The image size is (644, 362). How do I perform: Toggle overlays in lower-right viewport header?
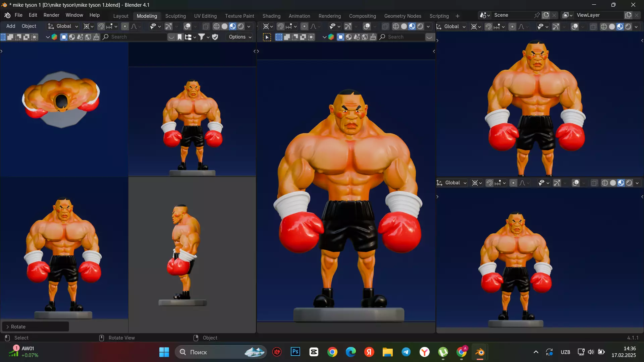pyautogui.click(x=576, y=183)
